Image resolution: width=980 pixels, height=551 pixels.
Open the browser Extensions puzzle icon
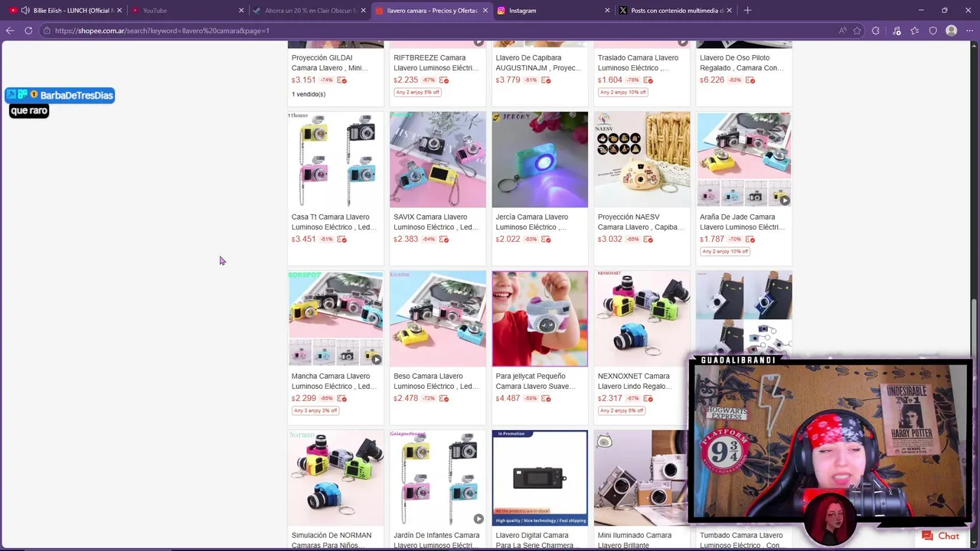[876, 31]
